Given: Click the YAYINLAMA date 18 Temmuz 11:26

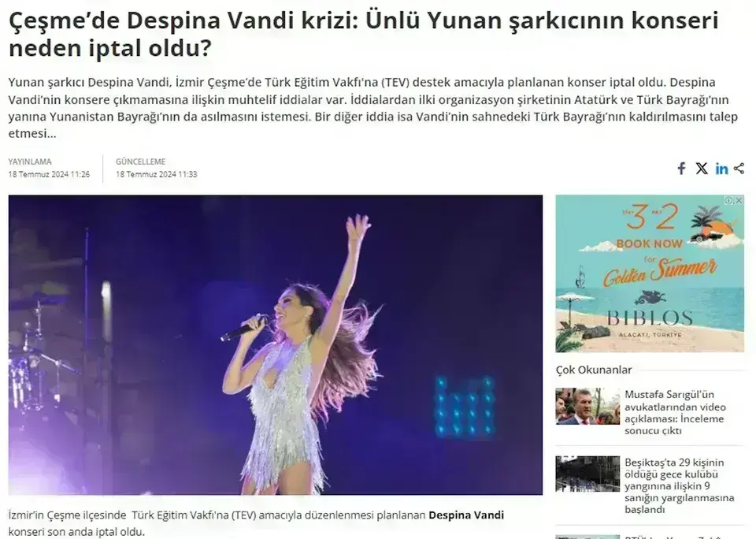Looking at the screenshot, I should click(49, 174).
